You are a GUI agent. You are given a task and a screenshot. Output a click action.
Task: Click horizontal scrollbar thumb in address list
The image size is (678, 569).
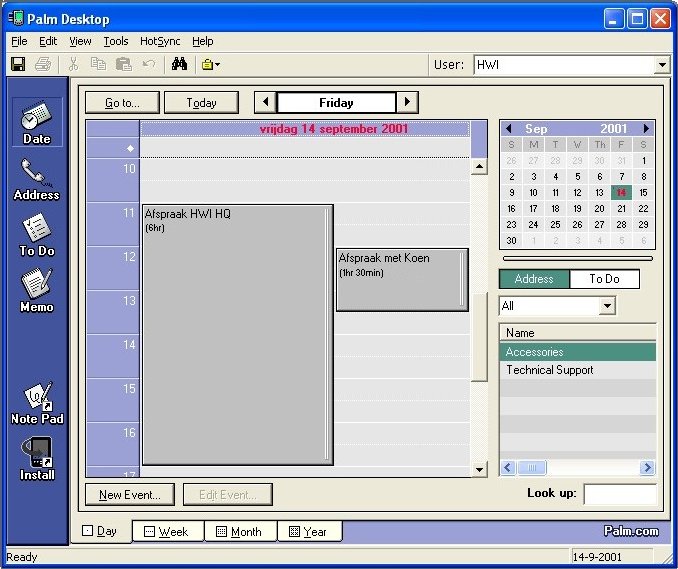point(532,468)
